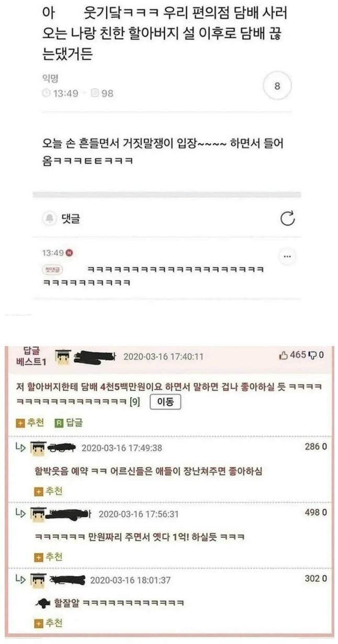Screen dimensions: 338x644
Task: Click the 첫댓글 badge on first comment
Action: tap(52, 270)
